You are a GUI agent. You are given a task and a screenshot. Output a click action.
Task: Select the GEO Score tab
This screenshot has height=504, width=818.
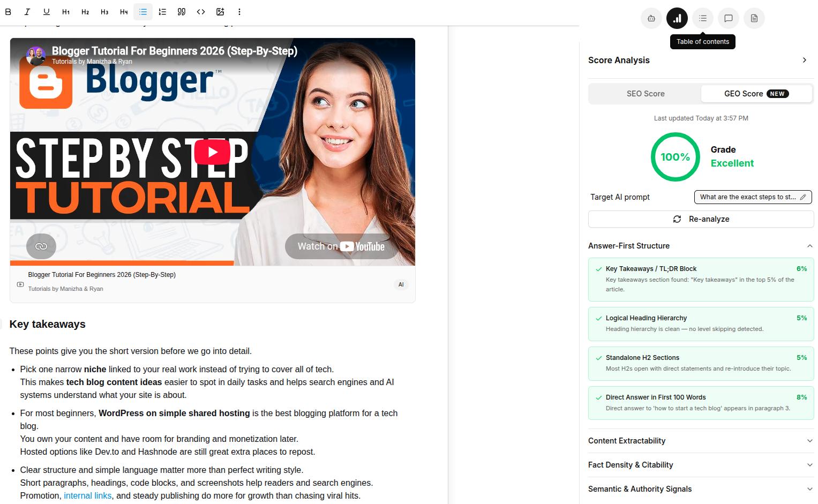point(756,94)
